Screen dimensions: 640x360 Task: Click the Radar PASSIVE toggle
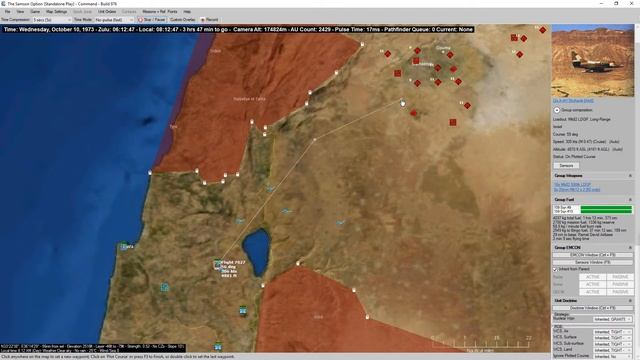click(x=620, y=277)
